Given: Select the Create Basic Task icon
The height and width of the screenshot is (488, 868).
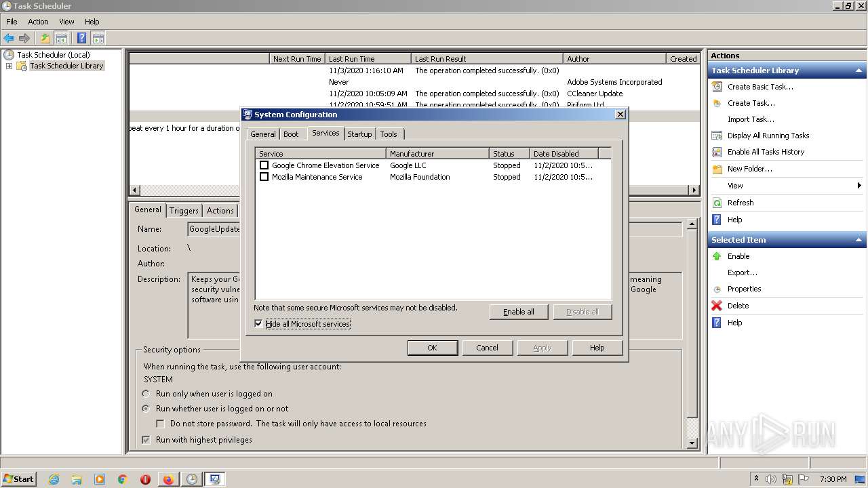Looking at the screenshot, I should pos(717,87).
